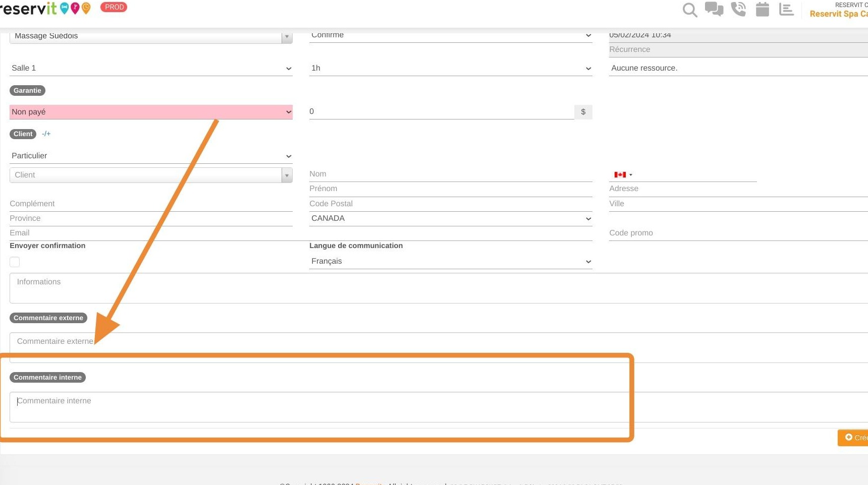Open the Canada flag phone prefix selector
The image size is (868, 485).
[x=623, y=174]
